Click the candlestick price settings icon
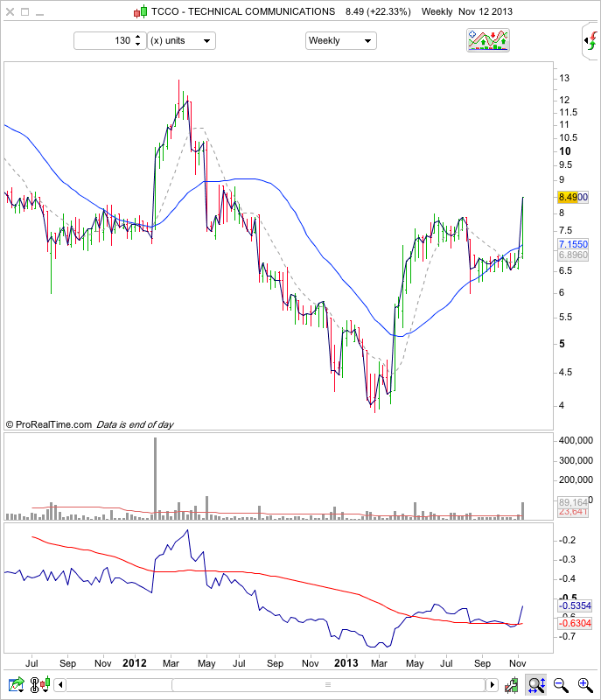This screenshot has width=601, height=700. click(x=512, y=684)
